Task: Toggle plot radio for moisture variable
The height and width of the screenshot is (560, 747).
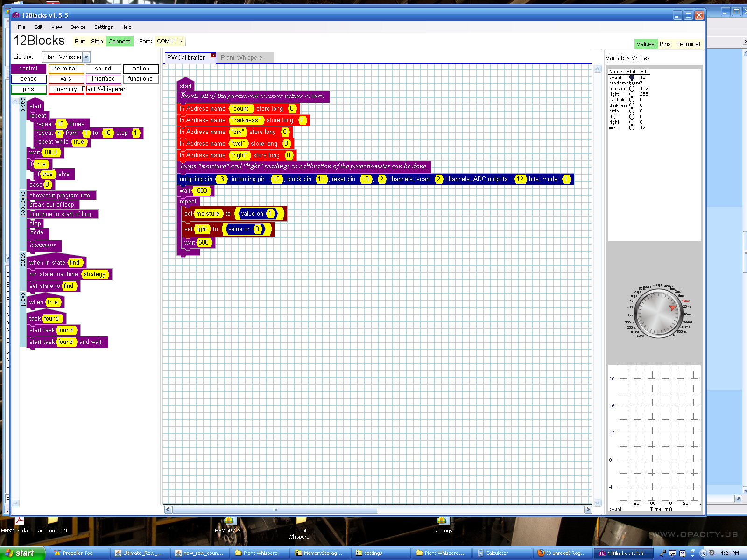Action: coord(632,89)
